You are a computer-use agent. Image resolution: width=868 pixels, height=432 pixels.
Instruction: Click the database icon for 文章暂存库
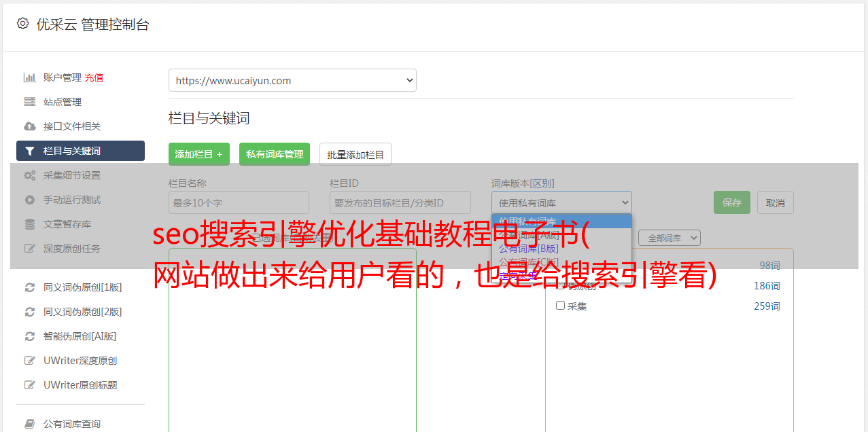click(29, 224)
